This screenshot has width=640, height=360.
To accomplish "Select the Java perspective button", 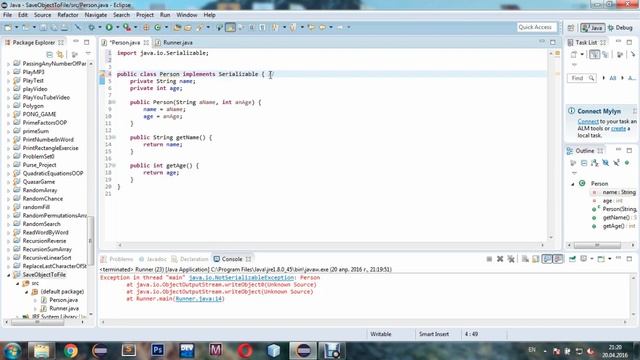I will 593,28.
